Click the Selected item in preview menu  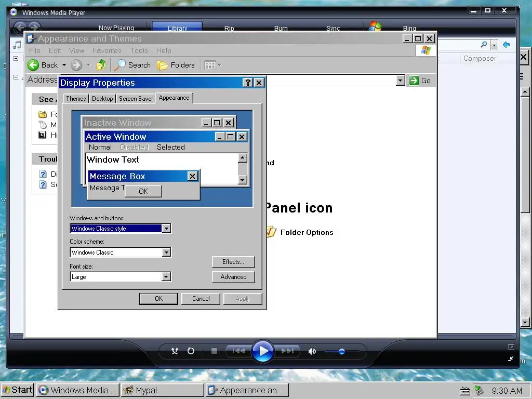(170, 147)
